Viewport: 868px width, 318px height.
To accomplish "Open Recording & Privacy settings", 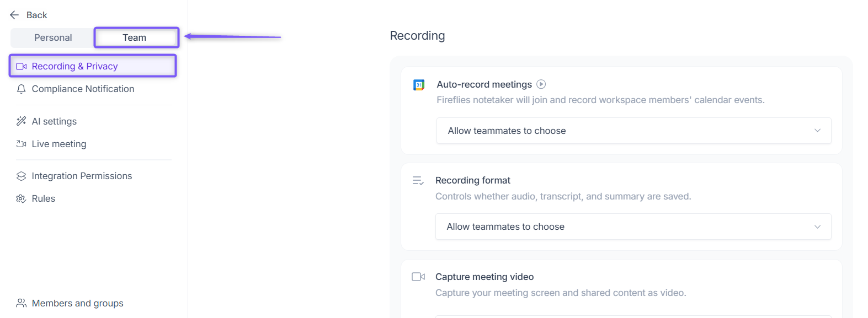I will (x=93, y=66).
